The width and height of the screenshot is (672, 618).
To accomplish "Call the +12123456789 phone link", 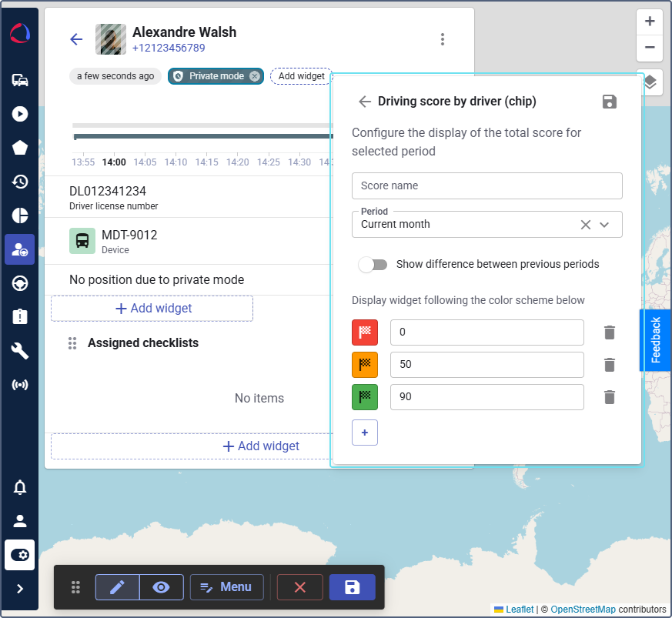I will point(169,48).
